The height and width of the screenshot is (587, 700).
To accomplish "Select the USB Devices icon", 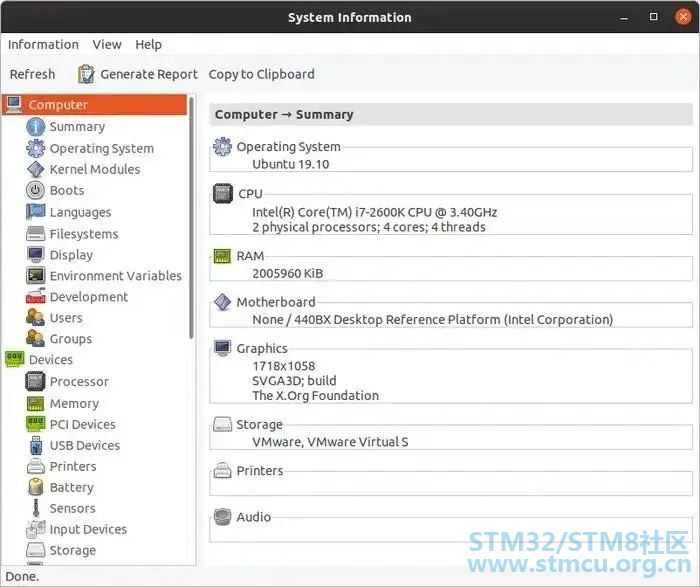I will (x=36, y=445).
